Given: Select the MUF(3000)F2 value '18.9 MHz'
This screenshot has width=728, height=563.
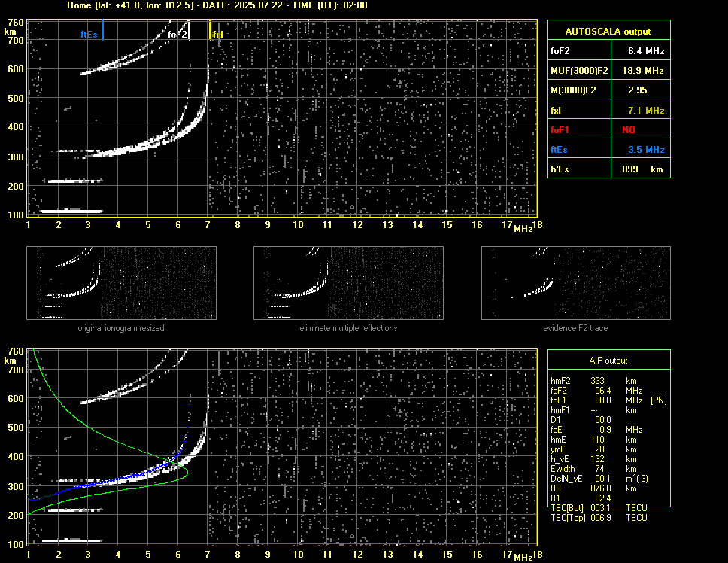Looking at the screenshot, I should click(x=642, y=70).
